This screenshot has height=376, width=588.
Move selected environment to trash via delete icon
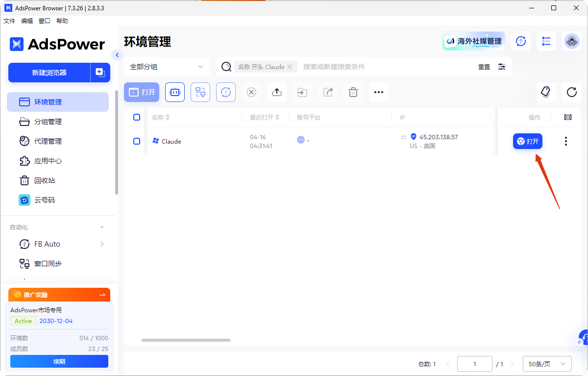point(353,92)
